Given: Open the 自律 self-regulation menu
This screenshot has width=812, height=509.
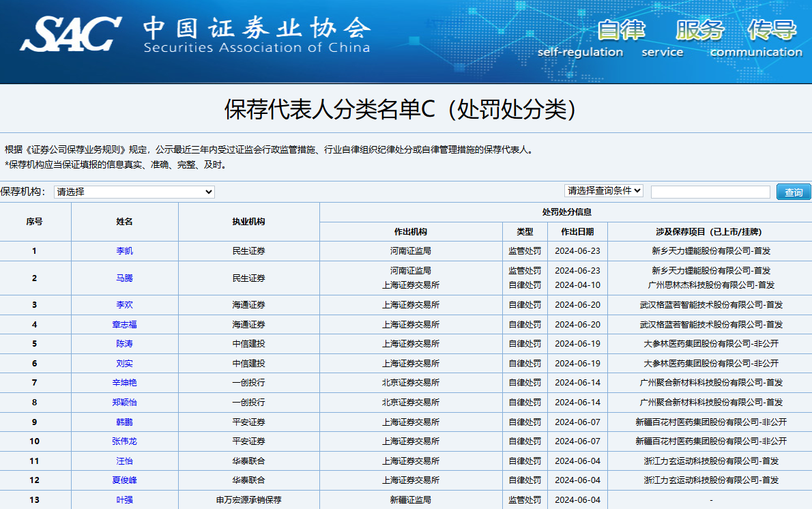Looking at the screenshot, I should [x=621, y=31].
